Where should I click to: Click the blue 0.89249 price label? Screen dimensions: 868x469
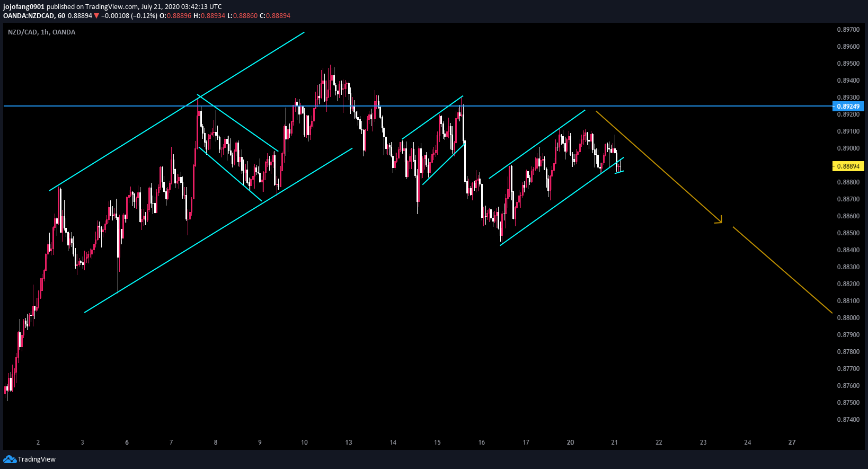(x=848, y=107)
